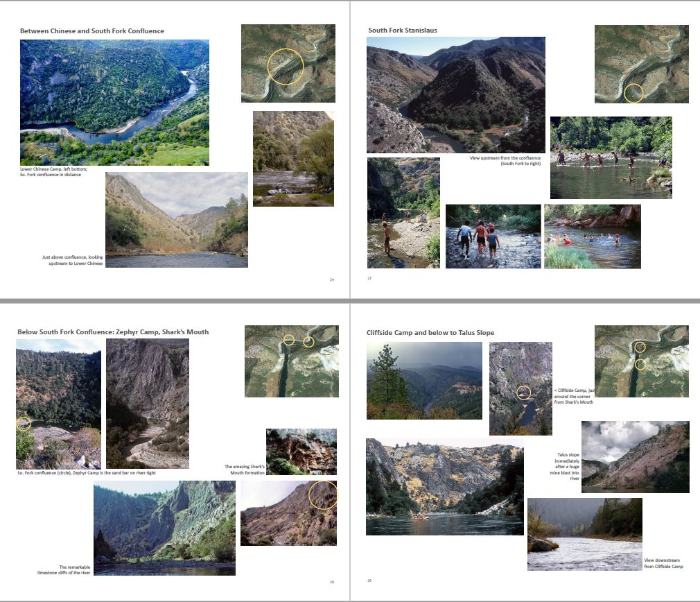700x602 pixels.
Task: Open the remarkable limestone cliffs photo
Action: tap(164, 528)
